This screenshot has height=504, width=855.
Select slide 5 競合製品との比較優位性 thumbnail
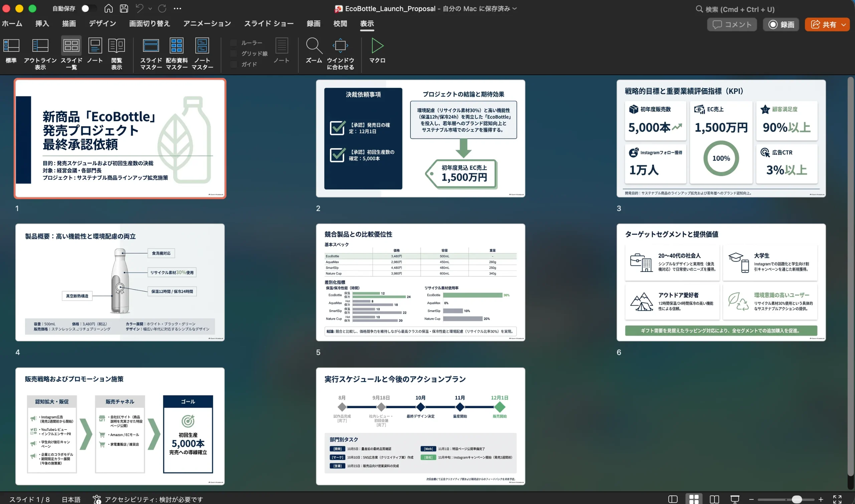pyautogui.click(x=420, y=282)
